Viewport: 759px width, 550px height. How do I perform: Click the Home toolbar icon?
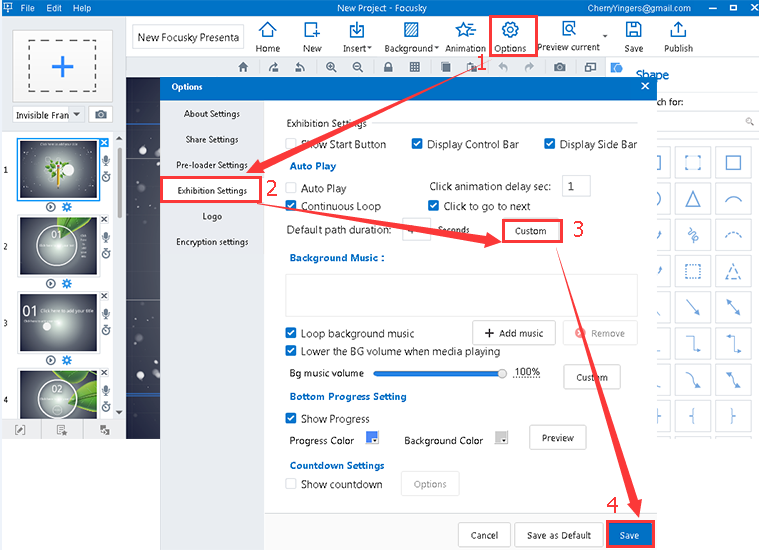pos(267,30)
